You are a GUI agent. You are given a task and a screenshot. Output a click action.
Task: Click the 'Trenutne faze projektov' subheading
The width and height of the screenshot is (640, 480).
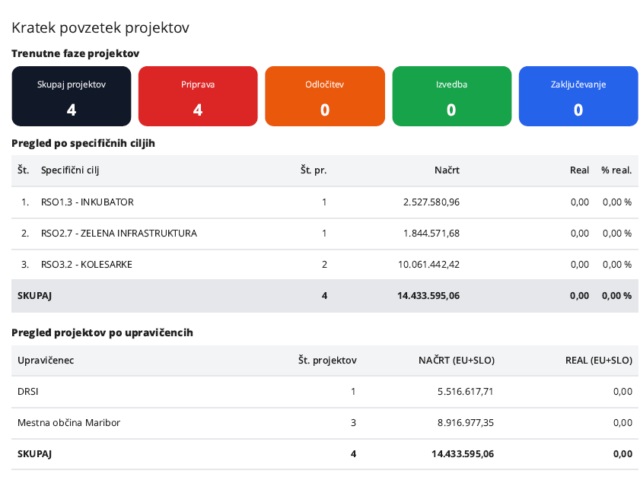click(76, 53)
